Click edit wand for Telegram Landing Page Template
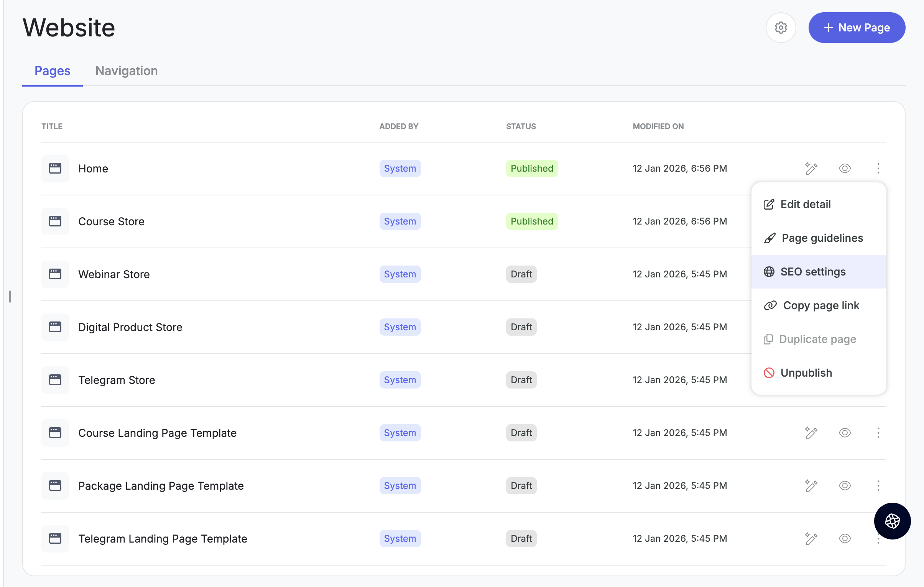Viewport: 924px width, 587px height. tap(811, 539)
